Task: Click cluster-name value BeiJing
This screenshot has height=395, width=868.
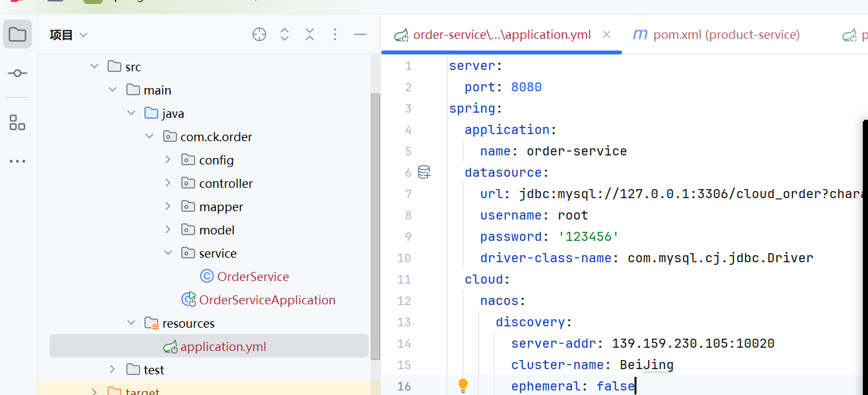Action: point(647,365)
